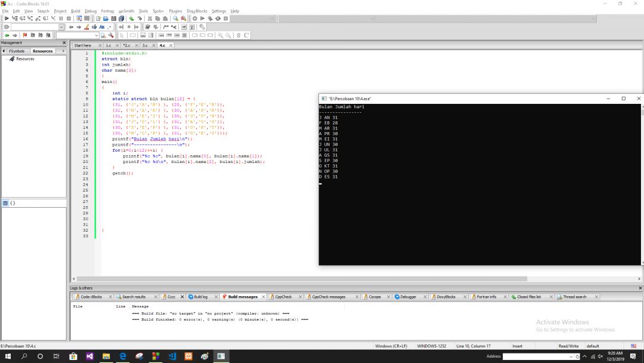Switch to the Start here tab
Viewport: 644px width, 363px height.
coord(83,45)
